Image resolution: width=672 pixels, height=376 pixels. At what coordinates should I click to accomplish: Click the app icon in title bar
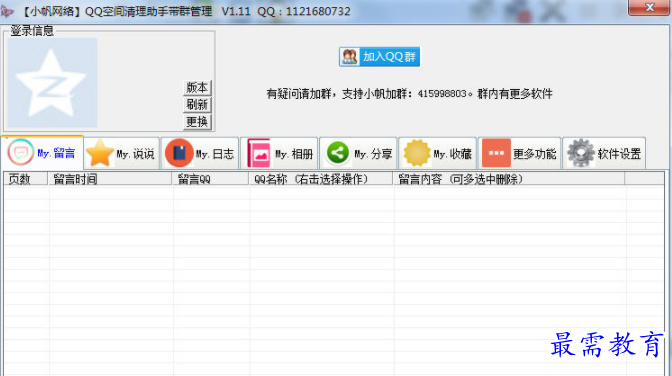(x=7, y=11)
